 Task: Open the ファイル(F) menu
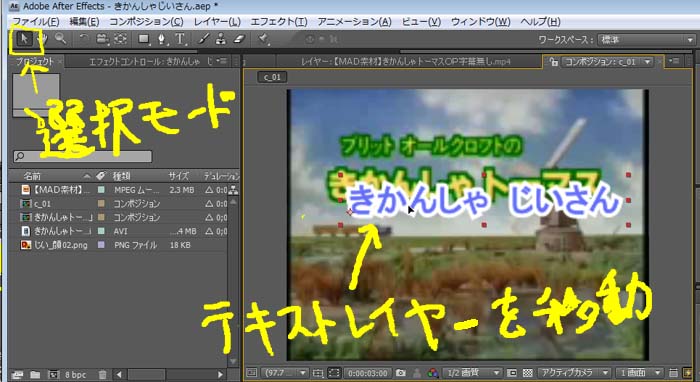click(x=36, y=21)
